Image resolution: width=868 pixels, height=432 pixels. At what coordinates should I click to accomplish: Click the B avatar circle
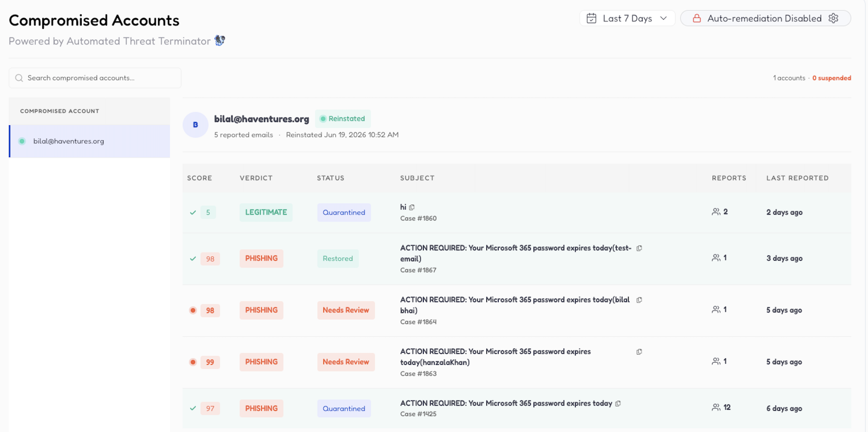[x=195, y=125]
